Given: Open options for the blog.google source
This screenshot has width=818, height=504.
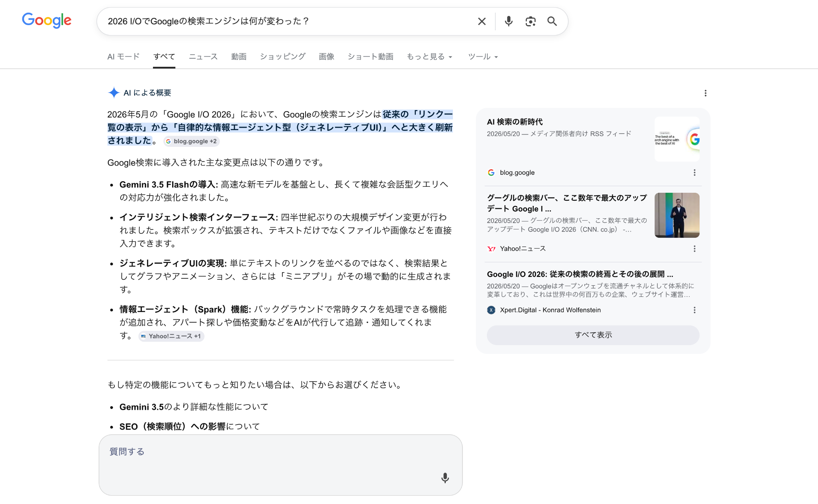Looking at the screenshot, I should 695,172.
